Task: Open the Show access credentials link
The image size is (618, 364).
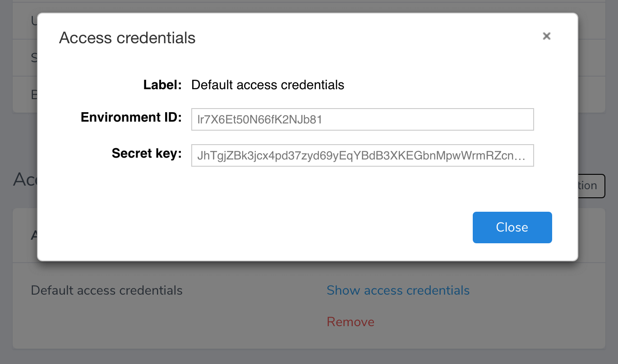Action: [x=398, y=290]
